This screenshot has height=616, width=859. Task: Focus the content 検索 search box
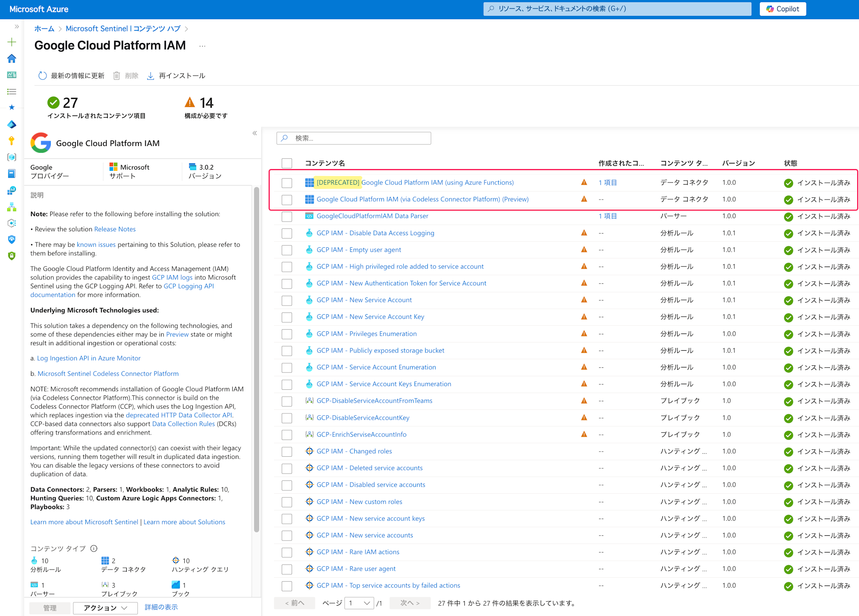point(354,138)
